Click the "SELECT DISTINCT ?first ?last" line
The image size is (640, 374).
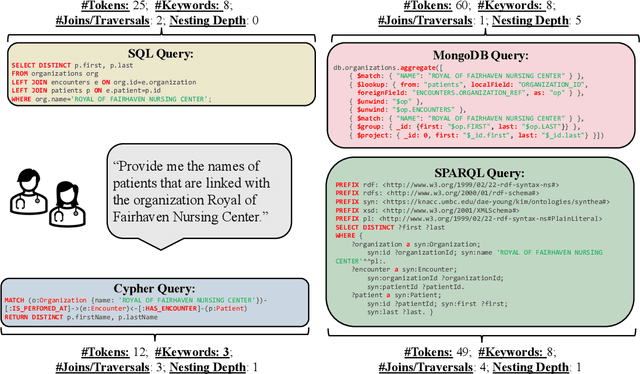pos(390,227)
